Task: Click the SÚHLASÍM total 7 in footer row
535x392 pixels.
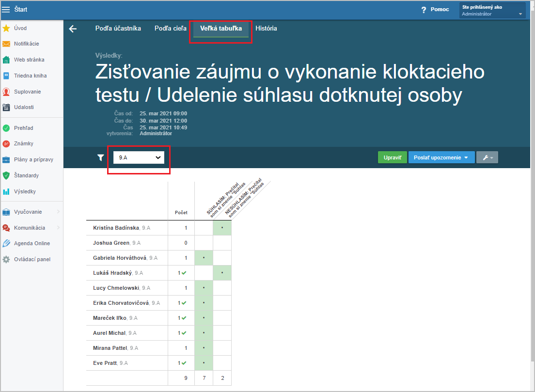Action: pos(204,378)
